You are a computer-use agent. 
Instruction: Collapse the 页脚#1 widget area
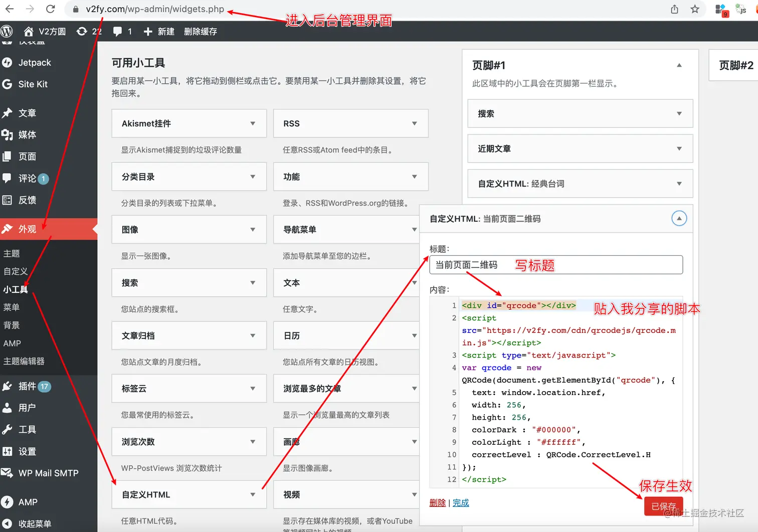[679, 65]
